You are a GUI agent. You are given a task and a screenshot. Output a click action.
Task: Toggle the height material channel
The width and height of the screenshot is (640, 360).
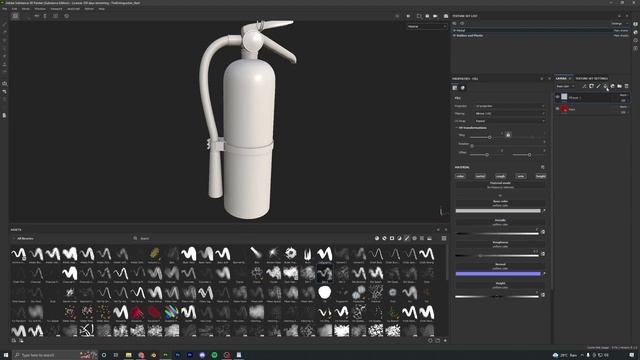[x=541, y=176]
